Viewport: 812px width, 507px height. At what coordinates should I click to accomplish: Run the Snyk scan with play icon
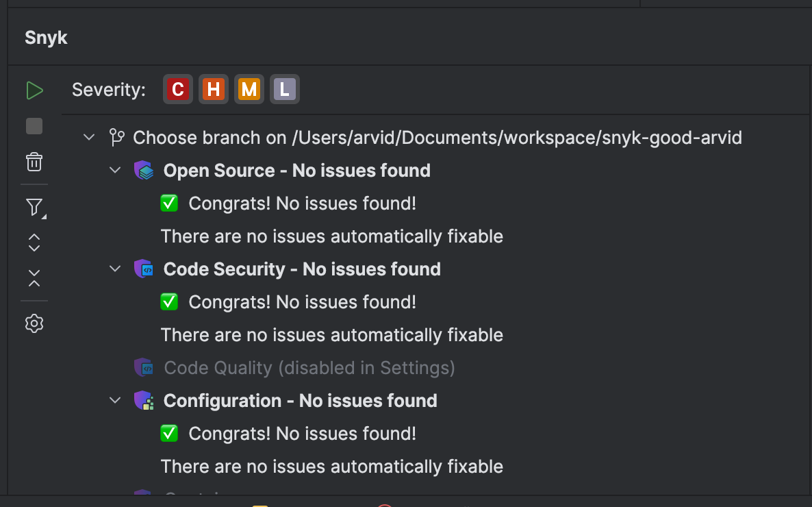(34, 90)
